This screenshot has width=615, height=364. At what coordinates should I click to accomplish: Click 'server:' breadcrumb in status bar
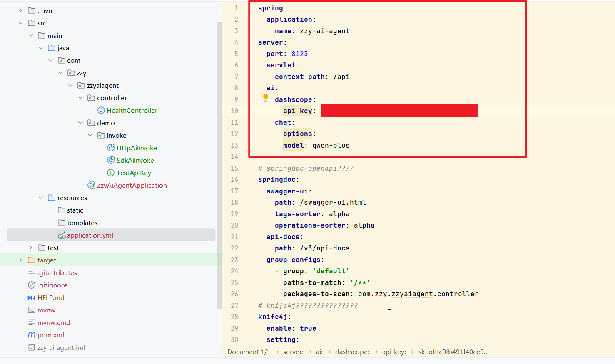(293, 352)
